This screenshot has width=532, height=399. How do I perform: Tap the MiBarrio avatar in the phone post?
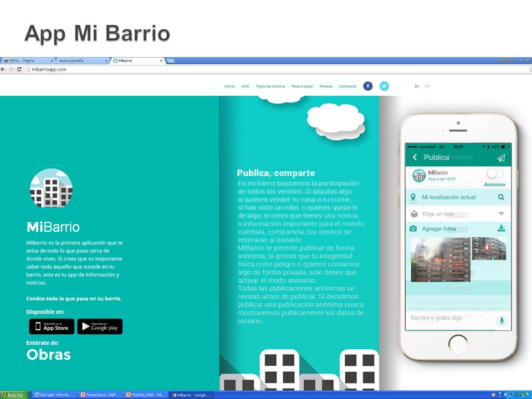[x=419, y=176]
